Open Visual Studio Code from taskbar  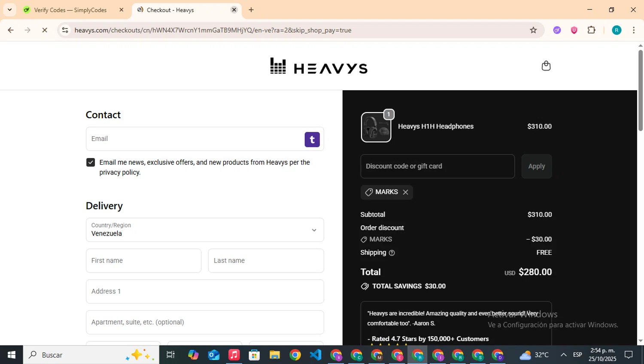click(316, 355)
